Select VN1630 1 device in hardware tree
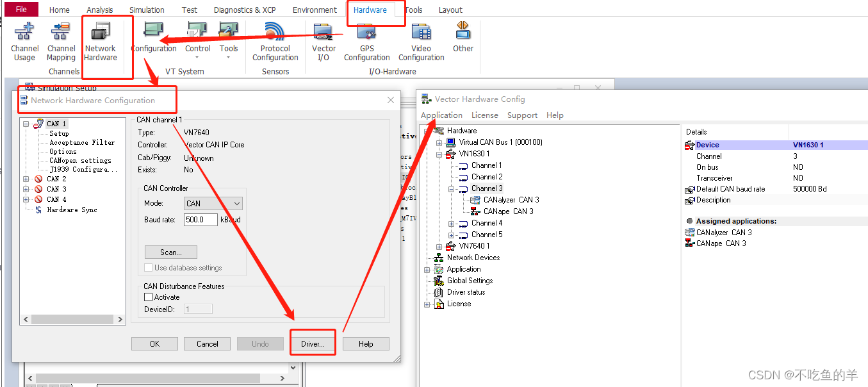Viewport: 868px width, 387px height. [474, 154]
